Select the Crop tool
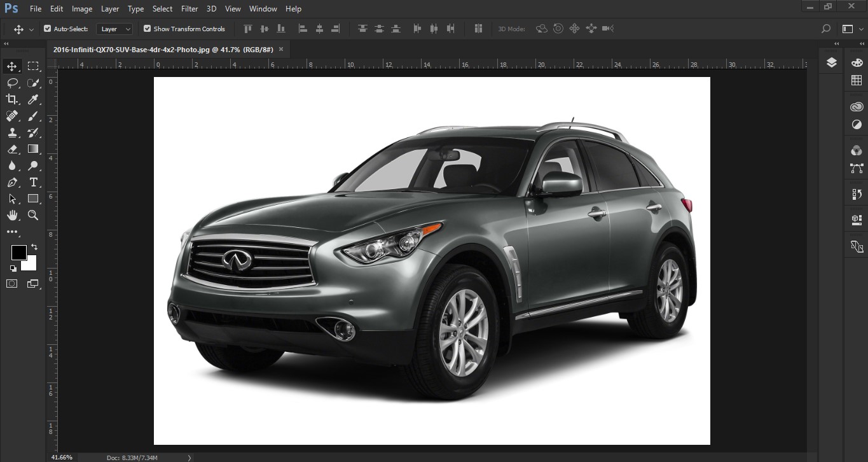 coord(12,99)
